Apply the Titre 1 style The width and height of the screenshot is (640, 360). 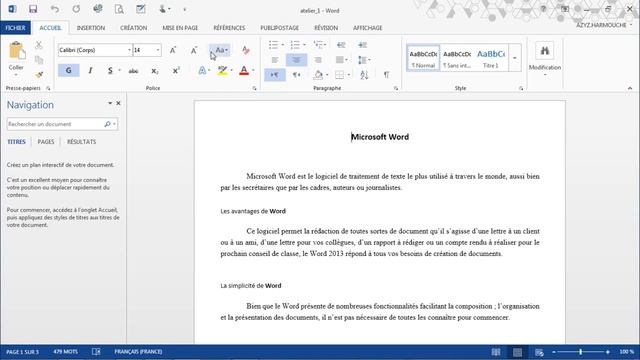(x=491, y=58)
